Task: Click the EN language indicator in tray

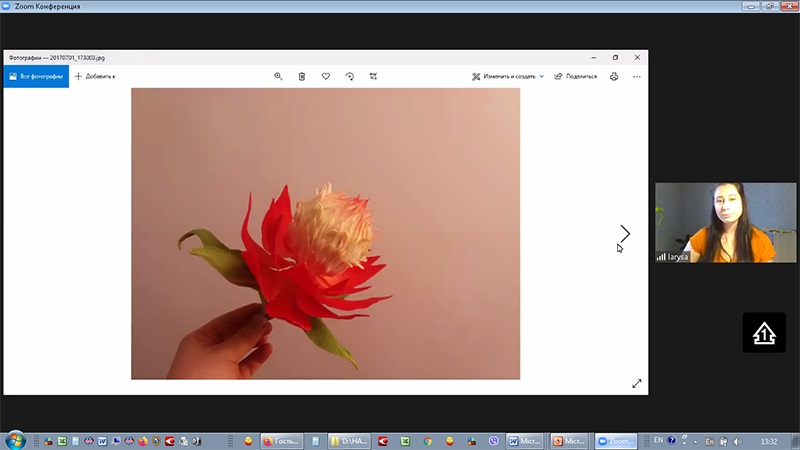Action: coord(658,440)
